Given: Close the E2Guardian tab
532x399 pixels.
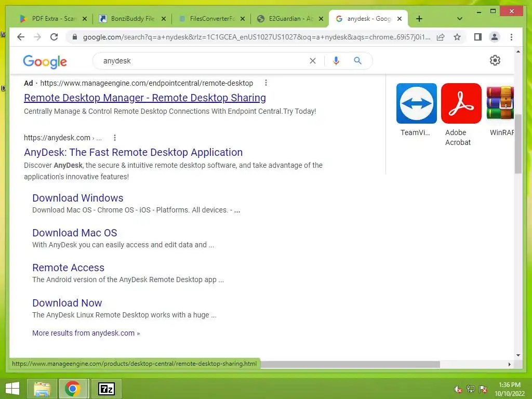Looking at the screenshot, I should [321, 19].
